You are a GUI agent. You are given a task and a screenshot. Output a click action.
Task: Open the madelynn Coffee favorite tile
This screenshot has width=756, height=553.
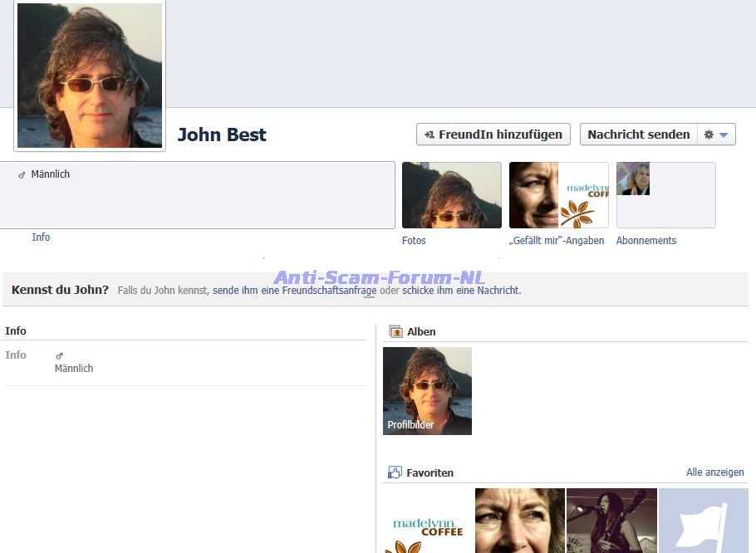pos(427,521)
